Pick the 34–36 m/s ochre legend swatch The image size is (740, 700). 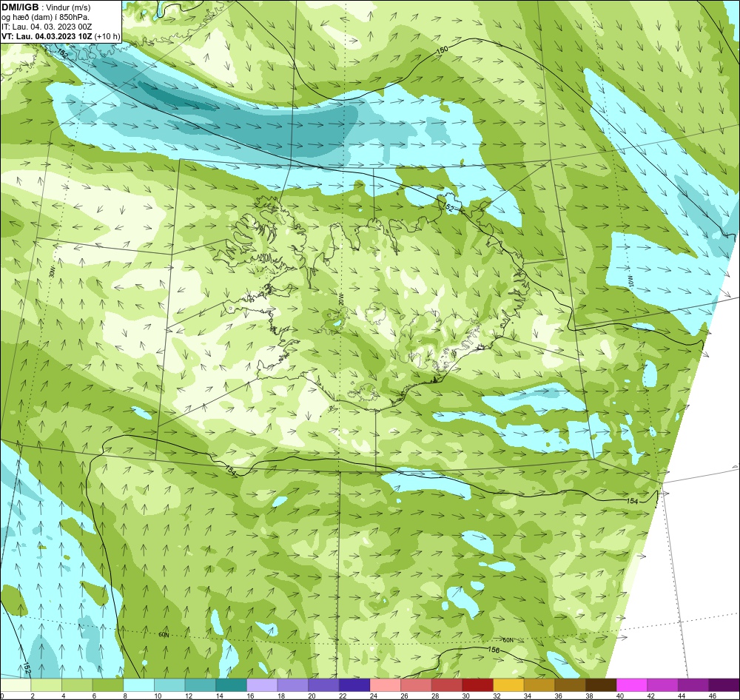539,685
